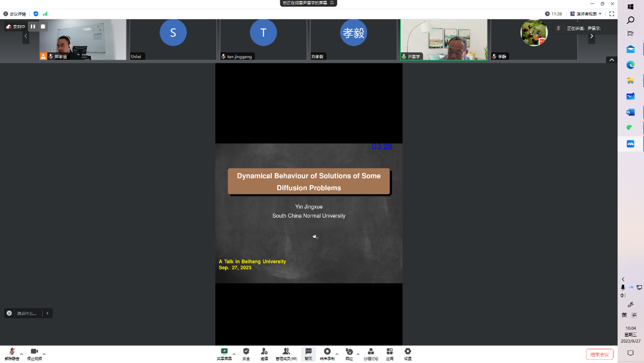Viewport: 644px width, 363px height.
Task: Open Breakout Rooms icon
Action: coord(371,353)
